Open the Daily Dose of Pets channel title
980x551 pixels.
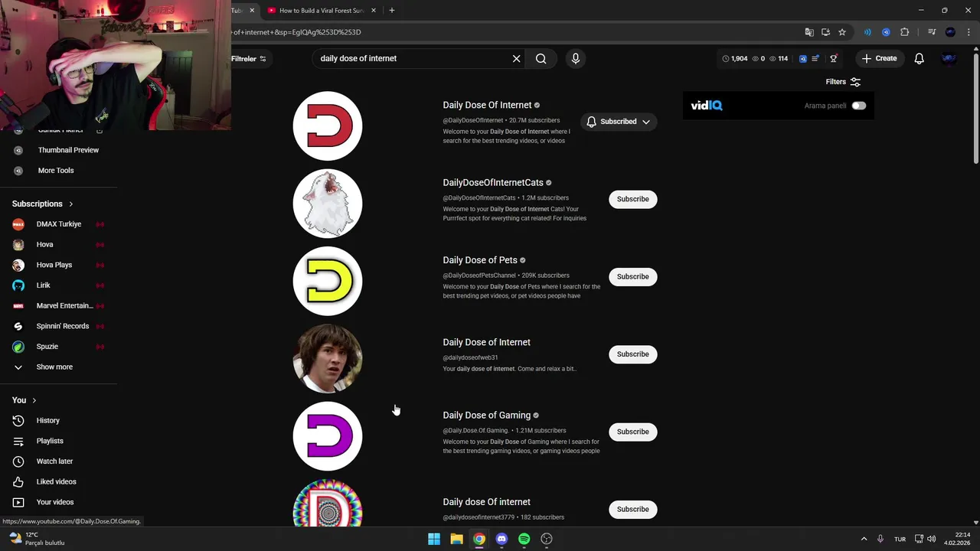(x=480, y=260)
